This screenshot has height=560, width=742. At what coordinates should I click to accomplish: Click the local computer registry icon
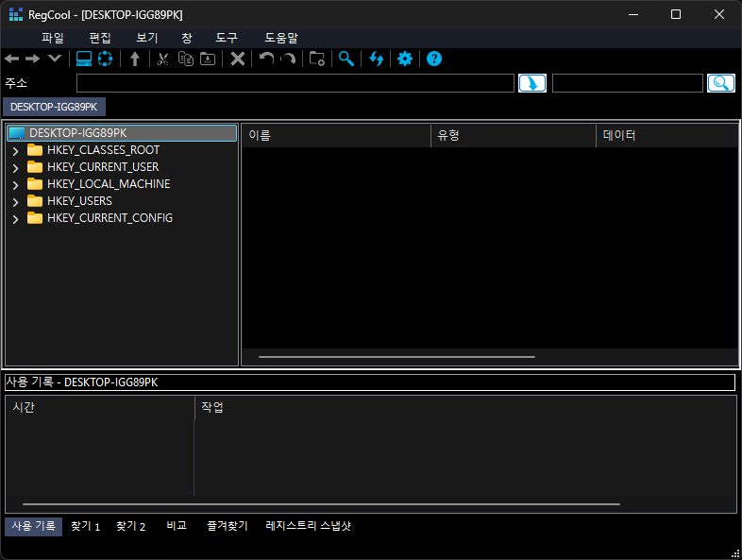click(x=84, y=59)
